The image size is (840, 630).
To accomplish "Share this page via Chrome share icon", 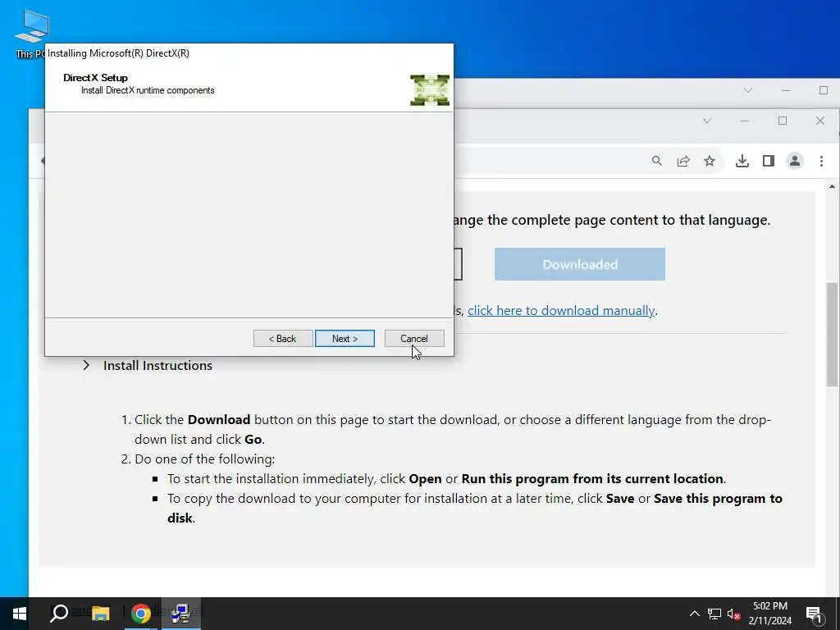I will [683, 161].
